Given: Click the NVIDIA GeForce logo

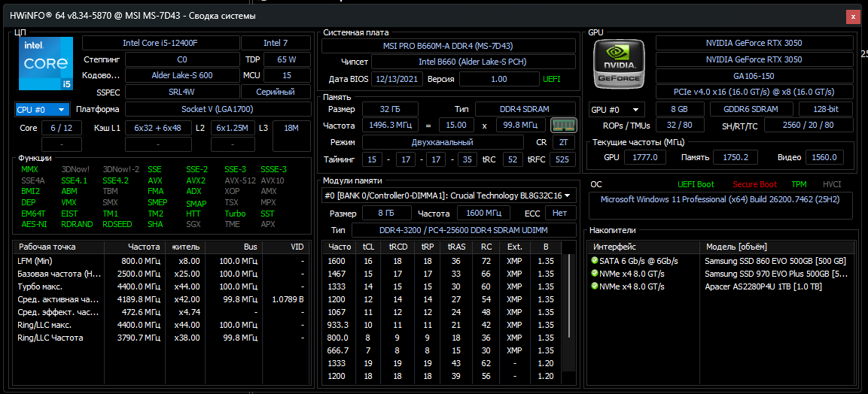Looking at the screenshot, I should 619,64.
